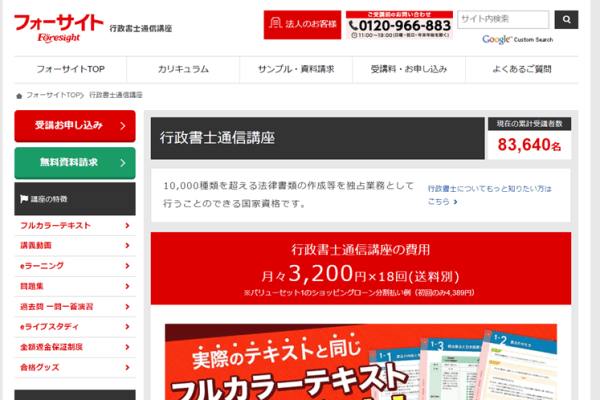This screenshot has height=400, width=600.
Task: Open 過去問 一問一答演習 sidebar link
Action: [x=75, y=305]
